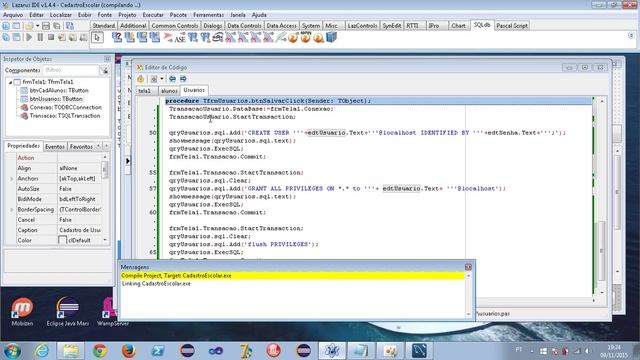The image size is (640, 360).
Task: Open the Ferramentas menu
Action: click(208, 15)
